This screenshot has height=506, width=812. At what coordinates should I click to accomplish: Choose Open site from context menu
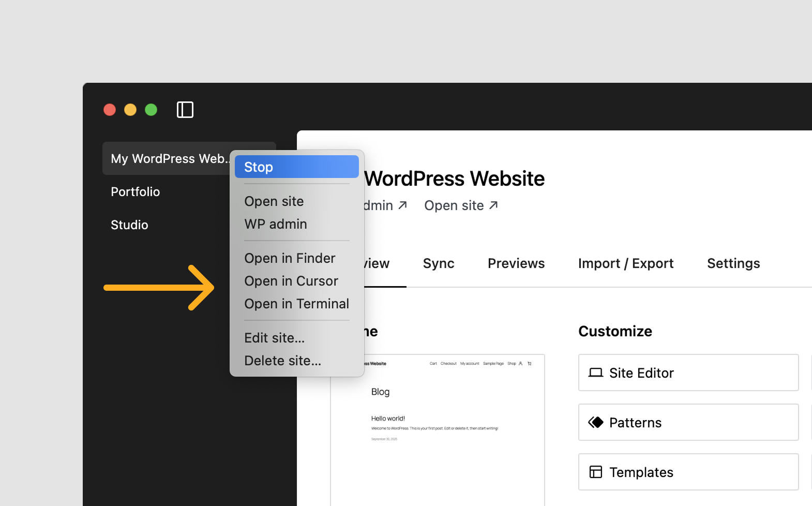pos(297,201)
